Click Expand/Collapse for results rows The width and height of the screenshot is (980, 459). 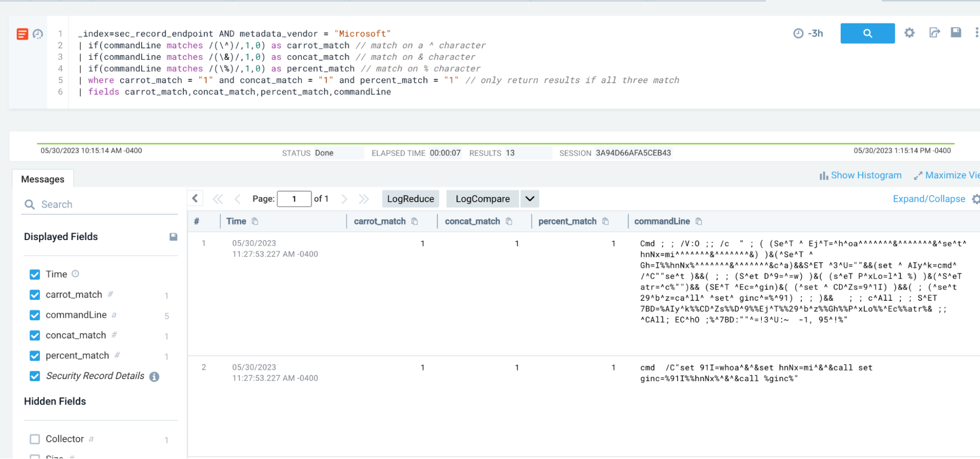pos(930,199)
